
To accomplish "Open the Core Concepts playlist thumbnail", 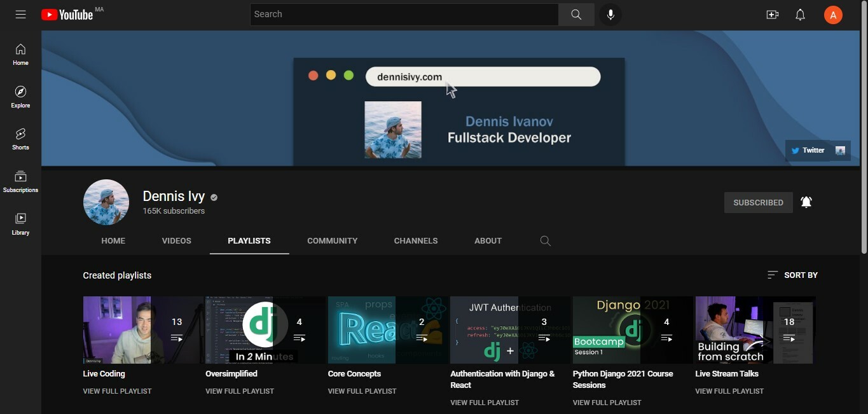I will [387, 330].
